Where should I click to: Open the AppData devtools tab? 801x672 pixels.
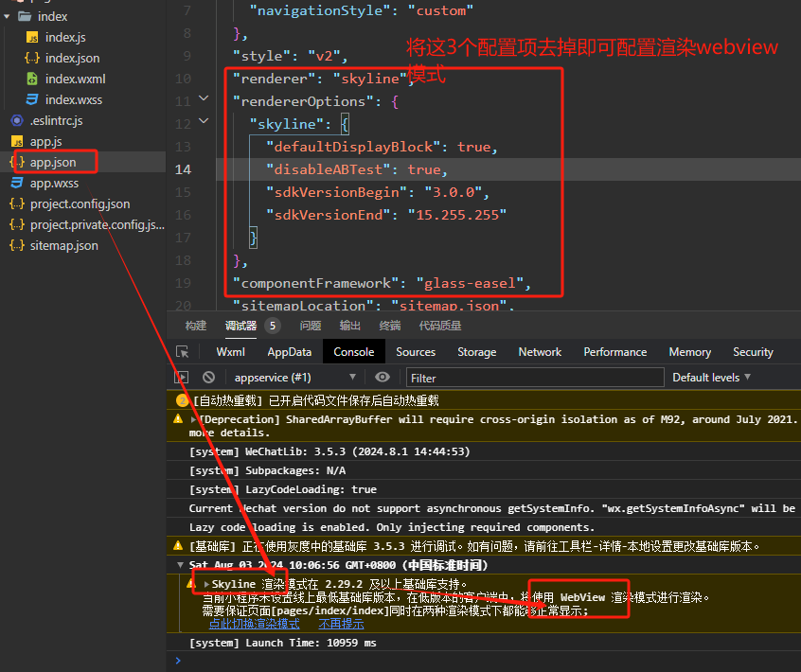click(x=289, y=352)
